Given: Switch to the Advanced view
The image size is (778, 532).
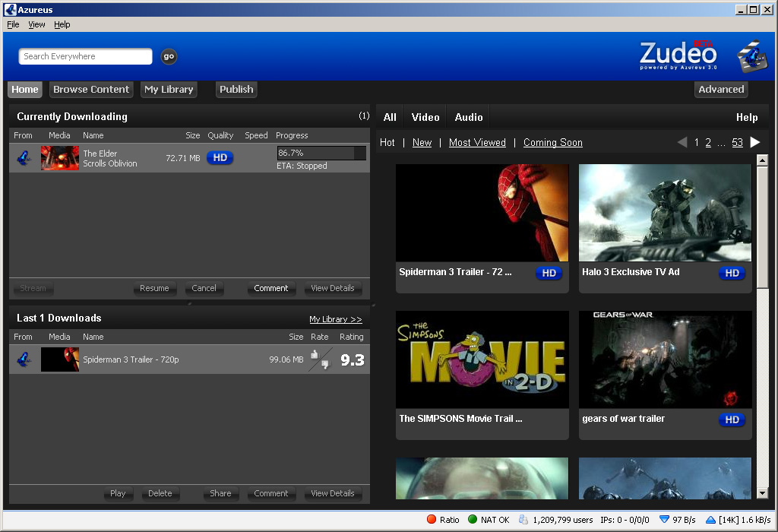Looking at the screenshot, I should pyautogui.click(x=721, y=90).
